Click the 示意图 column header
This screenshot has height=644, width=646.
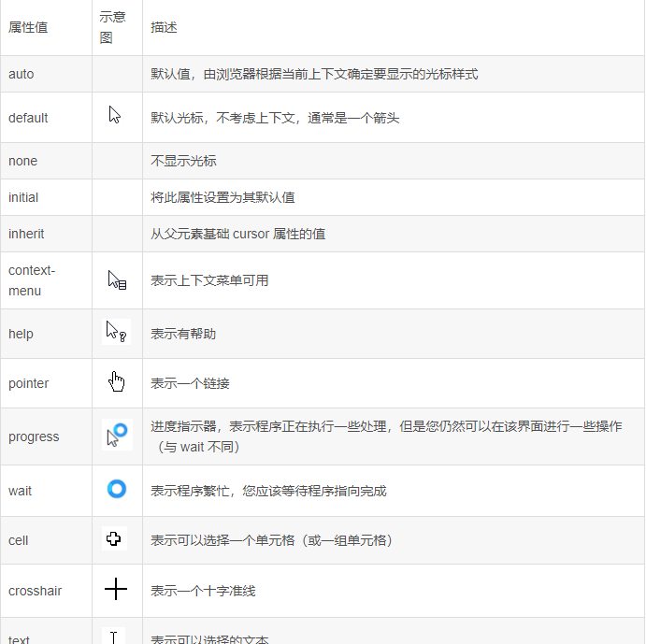(118, 28)
